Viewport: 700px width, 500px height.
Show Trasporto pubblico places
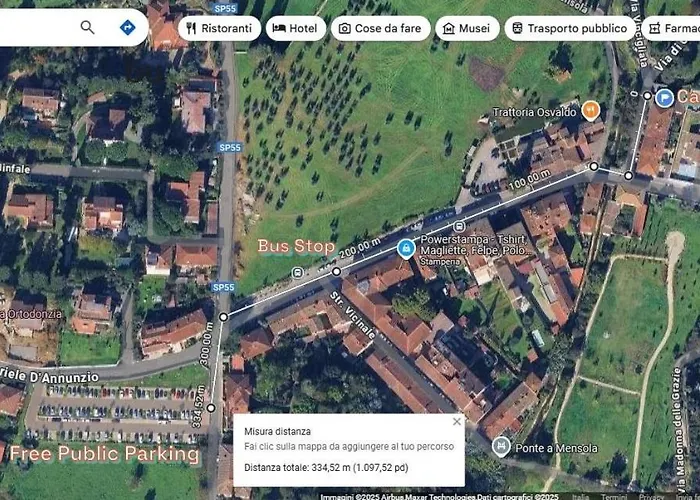point(570,29)
